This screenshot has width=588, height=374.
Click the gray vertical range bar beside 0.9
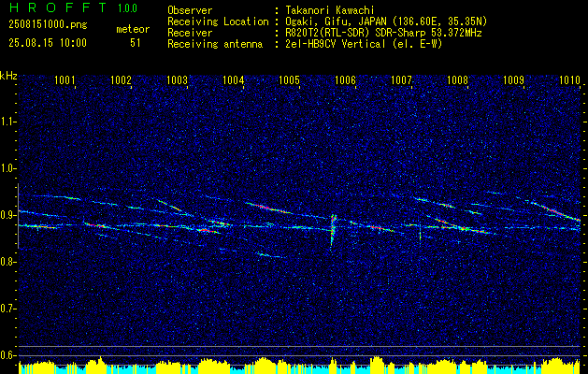point(18,216)
